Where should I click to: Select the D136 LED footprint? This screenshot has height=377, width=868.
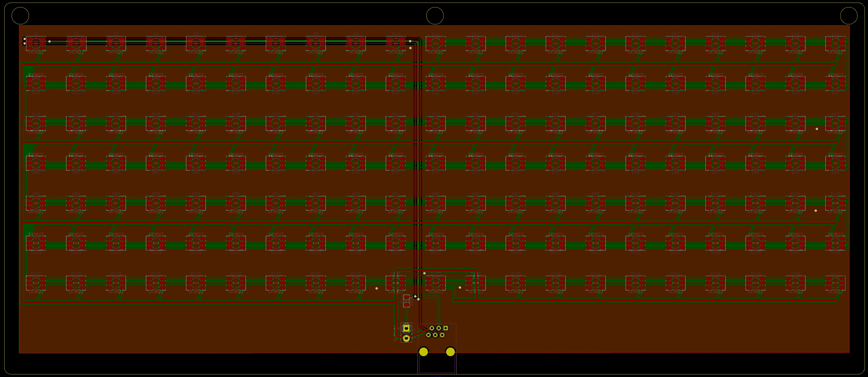(396, 283)
